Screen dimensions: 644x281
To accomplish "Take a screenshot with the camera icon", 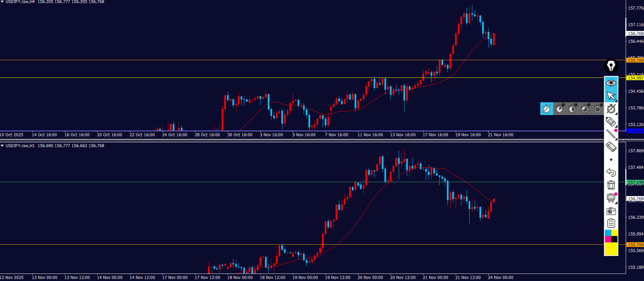I will point(611,211).
